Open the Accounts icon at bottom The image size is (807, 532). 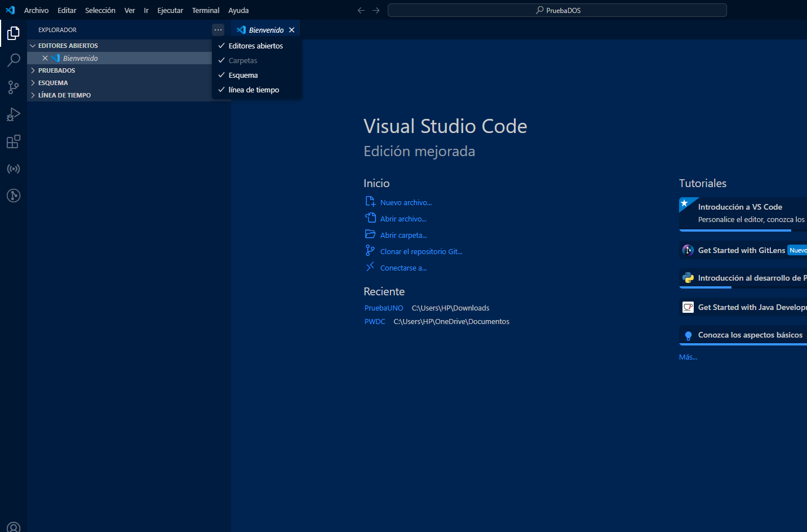14,527
